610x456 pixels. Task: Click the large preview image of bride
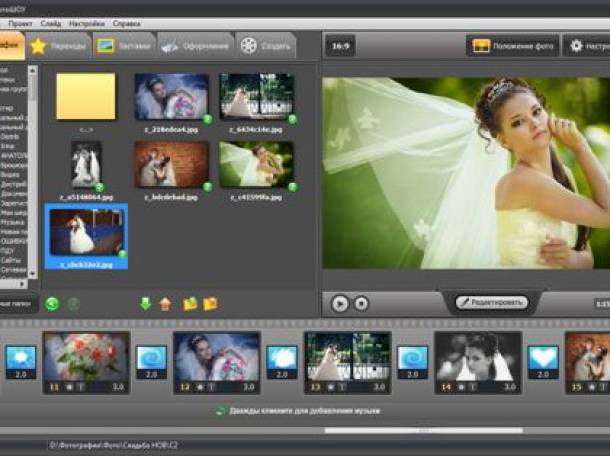[x=466, y=173]
